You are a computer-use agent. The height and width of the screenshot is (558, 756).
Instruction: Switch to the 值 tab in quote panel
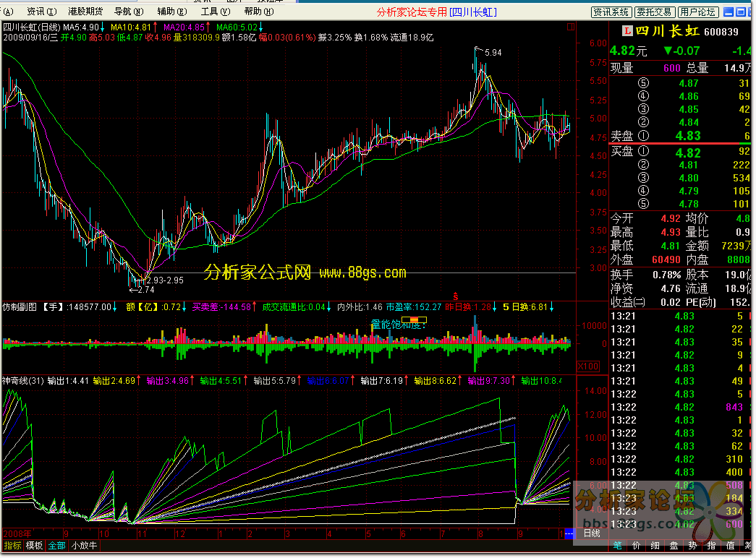coord(731,546)
